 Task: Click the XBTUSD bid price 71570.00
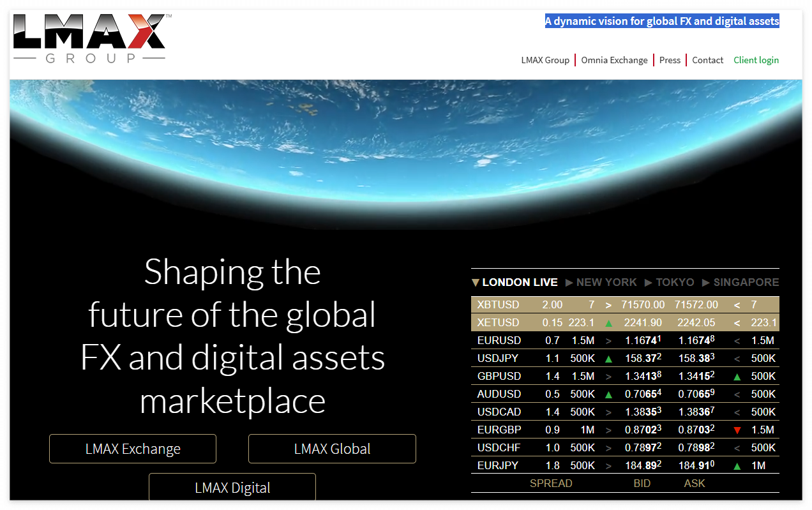tap(643, 304)
